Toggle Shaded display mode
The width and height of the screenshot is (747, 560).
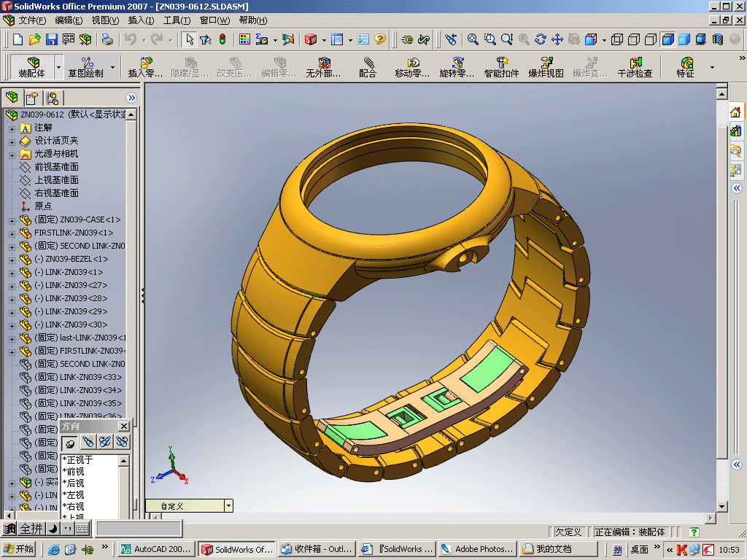(684, 39)
